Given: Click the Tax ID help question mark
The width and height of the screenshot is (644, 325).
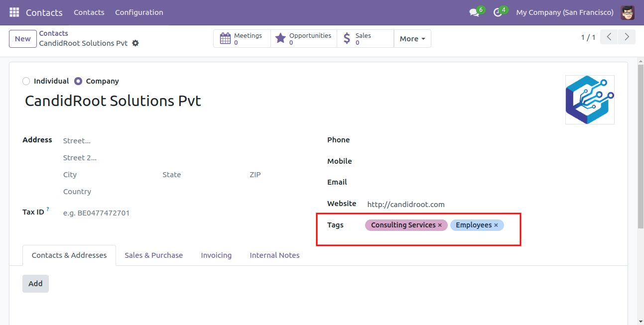Looking at the screenshot, I should [x=48, y=210].
